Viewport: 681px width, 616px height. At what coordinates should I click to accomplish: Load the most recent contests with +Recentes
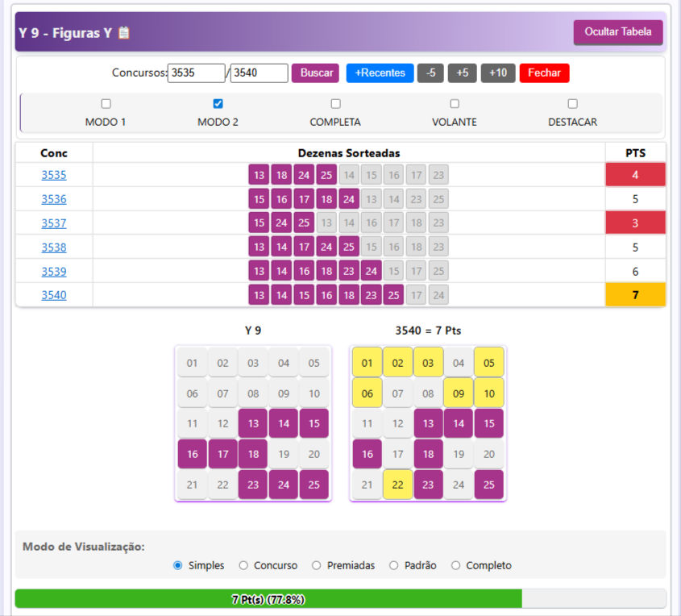pos(380,73)
